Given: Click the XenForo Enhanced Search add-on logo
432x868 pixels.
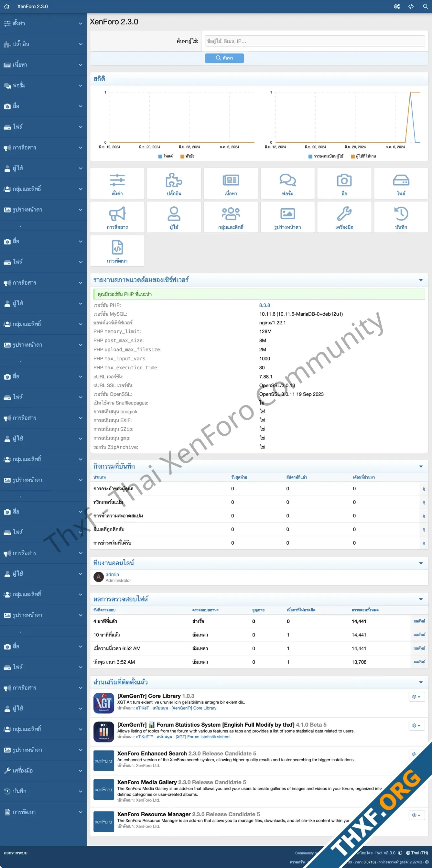Looking at the screenshot, I should point(103,761).
